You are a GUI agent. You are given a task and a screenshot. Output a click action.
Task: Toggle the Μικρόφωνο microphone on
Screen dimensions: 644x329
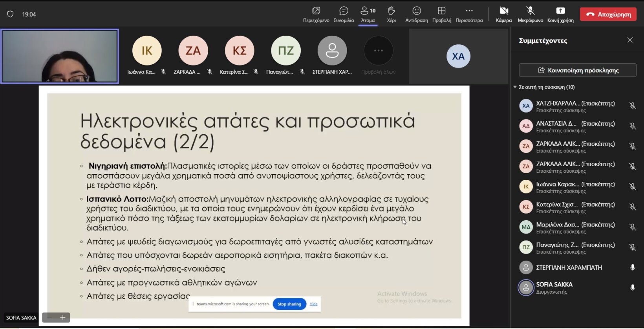[530, 11]
